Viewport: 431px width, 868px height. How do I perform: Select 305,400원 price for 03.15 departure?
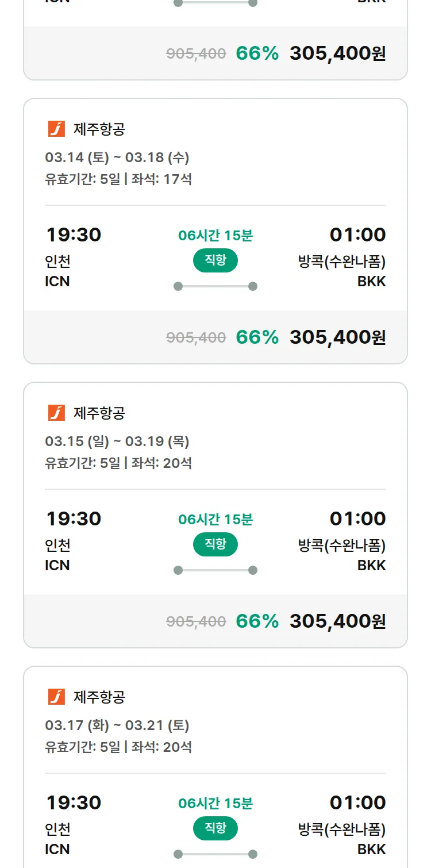(x=337, y=621)
